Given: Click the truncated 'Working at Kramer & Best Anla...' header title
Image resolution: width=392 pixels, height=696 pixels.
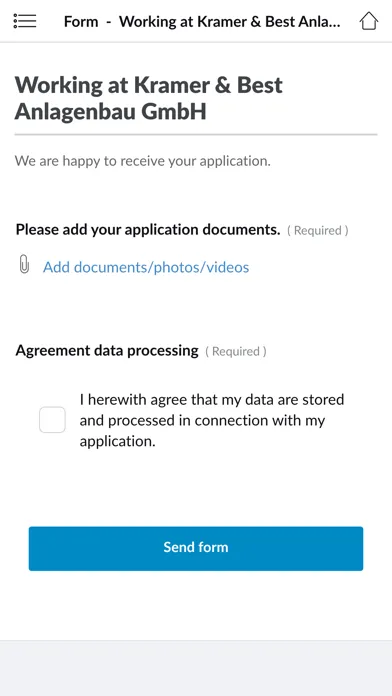Looking at the screenshot, I should click(x=230, y=21).
